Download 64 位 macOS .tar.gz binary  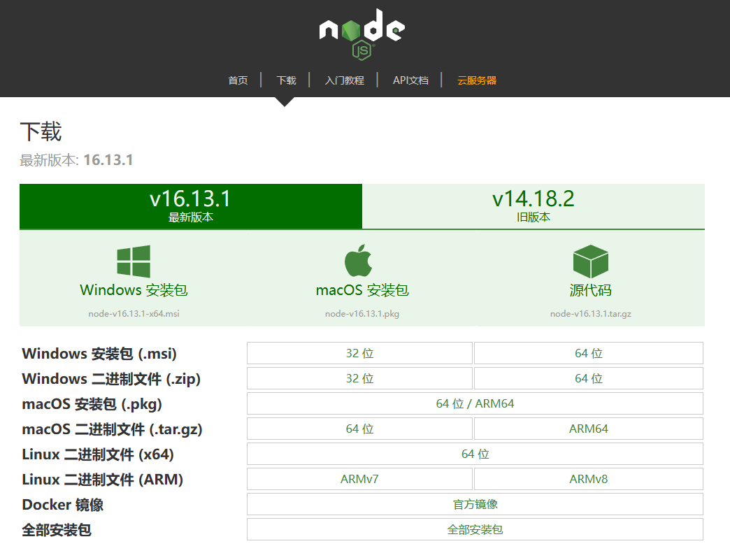[359, 429]
